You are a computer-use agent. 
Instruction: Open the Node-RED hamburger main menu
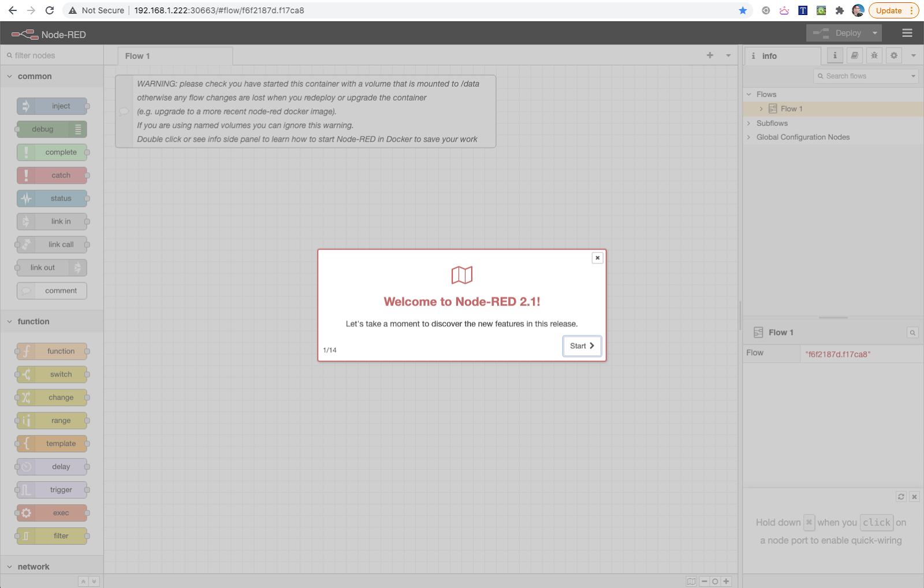click(x=907, y=33)
